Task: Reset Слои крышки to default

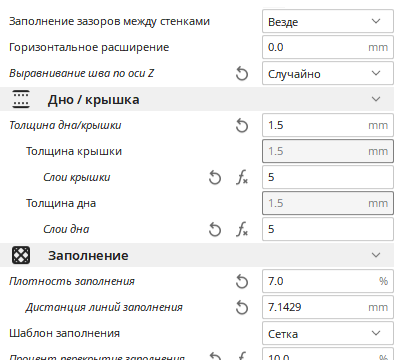Action: click(x=215, y=178)
